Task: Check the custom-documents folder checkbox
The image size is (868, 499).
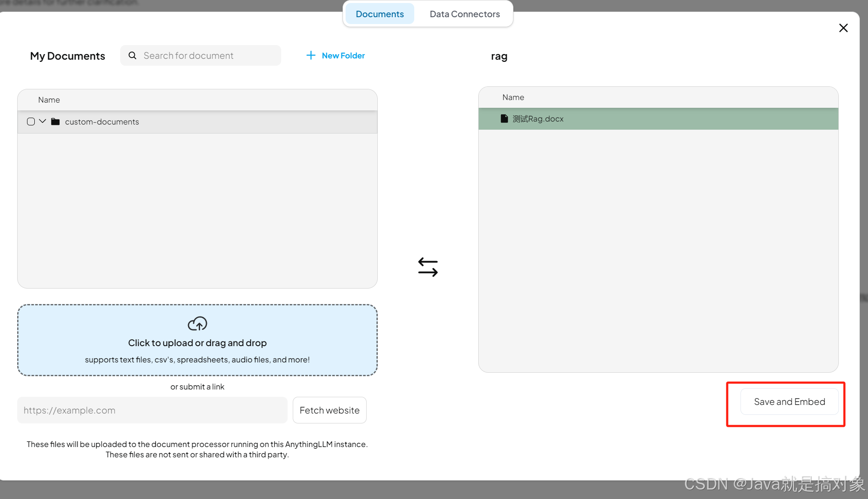Action: pos(31,122)
